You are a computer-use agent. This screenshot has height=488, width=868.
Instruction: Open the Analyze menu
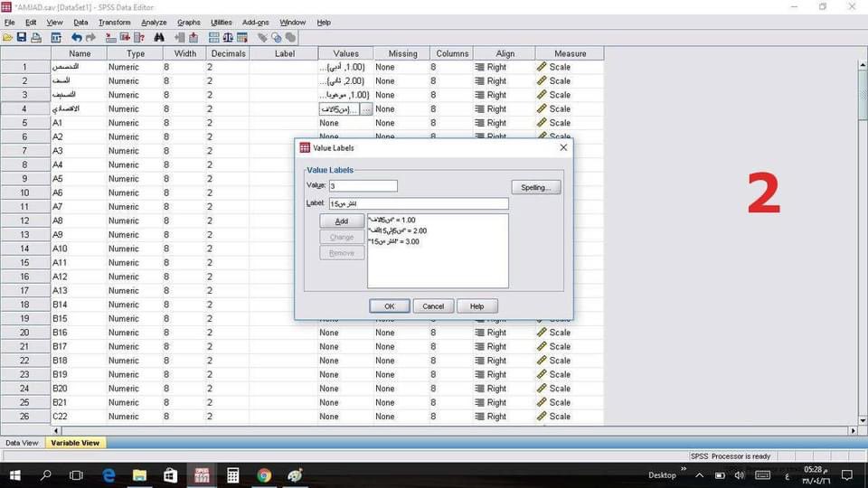pos(154,22)
